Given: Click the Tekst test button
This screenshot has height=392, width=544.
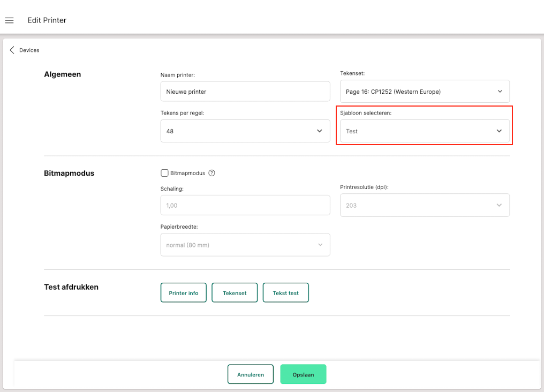Looking at the screenshot, I should [286, 293].
